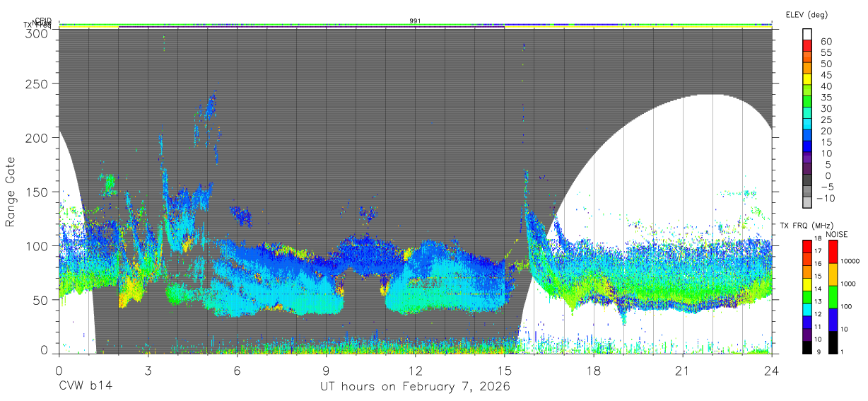Click the "−5" label on the ELEV scale
Screen dimensions: 868x401
point(827,187)
